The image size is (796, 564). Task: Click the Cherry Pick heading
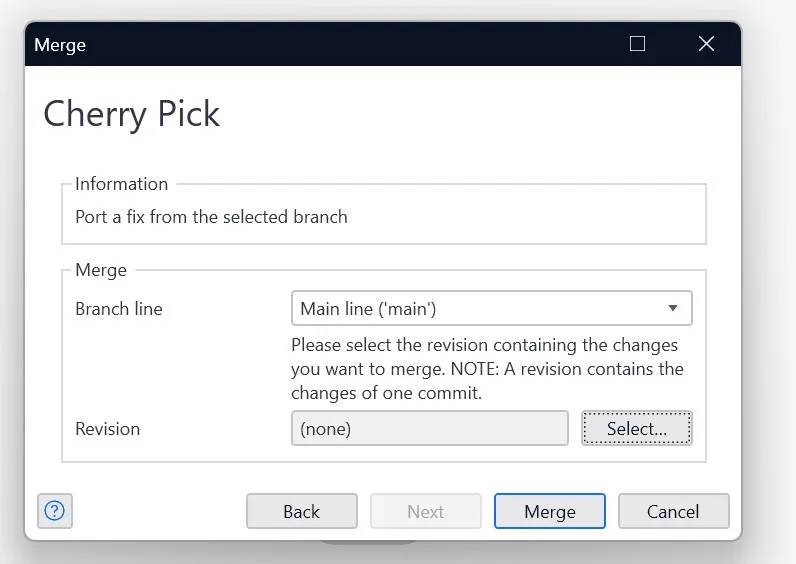(x=132, y=114)
